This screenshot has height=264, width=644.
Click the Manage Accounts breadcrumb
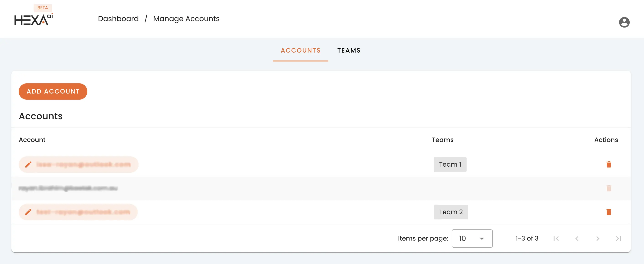(x=187, y=18)
